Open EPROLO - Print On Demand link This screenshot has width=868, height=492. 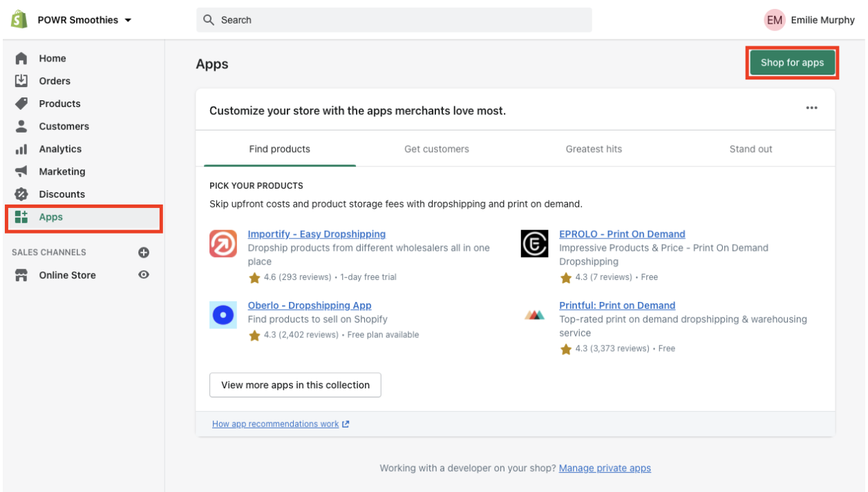click(x=622, y=234)
